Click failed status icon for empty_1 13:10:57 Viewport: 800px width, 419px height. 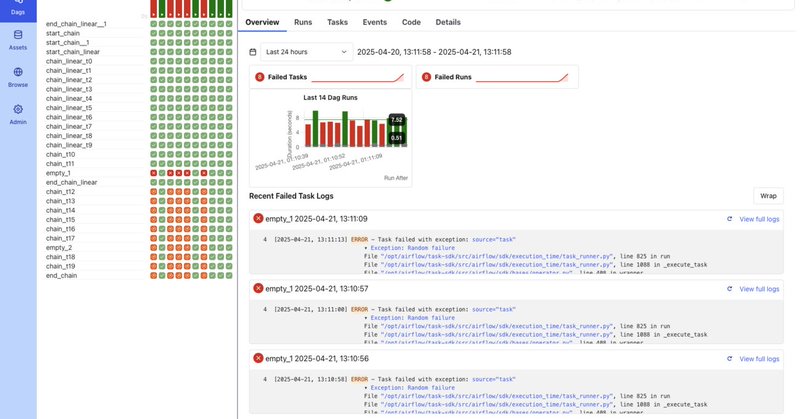[x=258, y=288]
